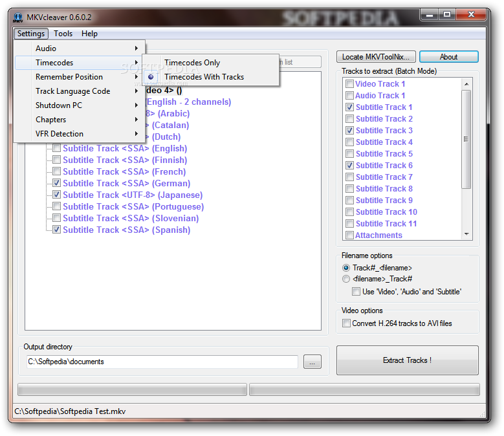Check Subtitle Track 11 in batch list
Image resolution: width=504 pixels, height=436 pixels.
[350, 224]
